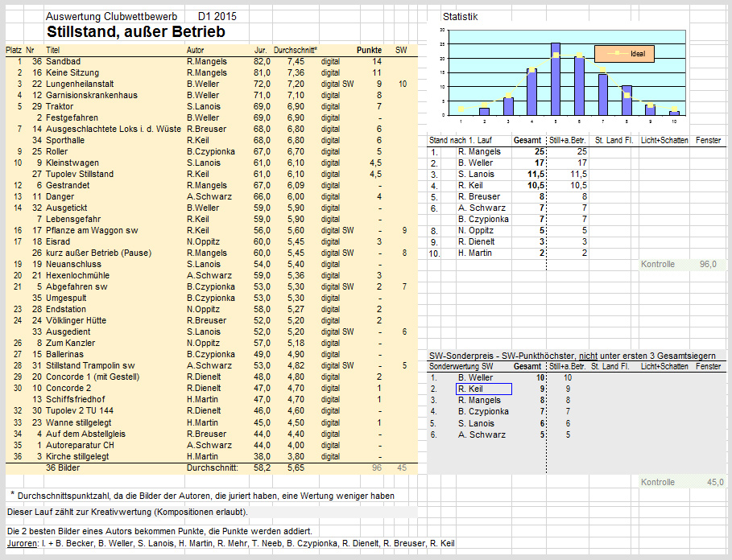The image size is (732, 560).
Task: Click the "Völklinger Hütte" cell
Action: coord(76,320)
